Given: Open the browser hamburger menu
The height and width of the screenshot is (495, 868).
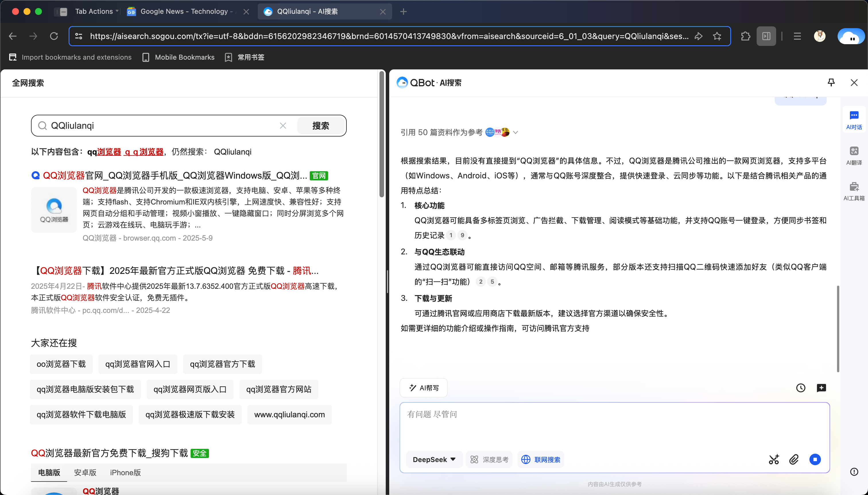Looking at the screenshot, I should coord(797,36).
